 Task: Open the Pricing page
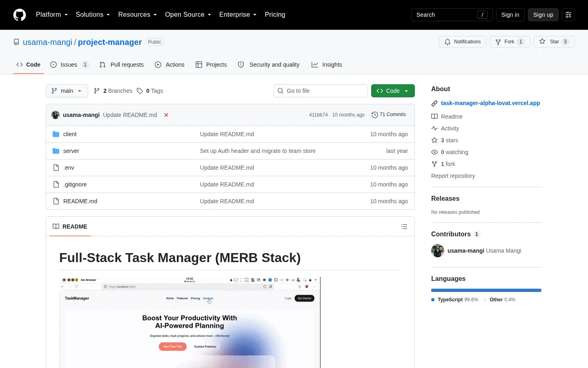click(x=275, y=15)
